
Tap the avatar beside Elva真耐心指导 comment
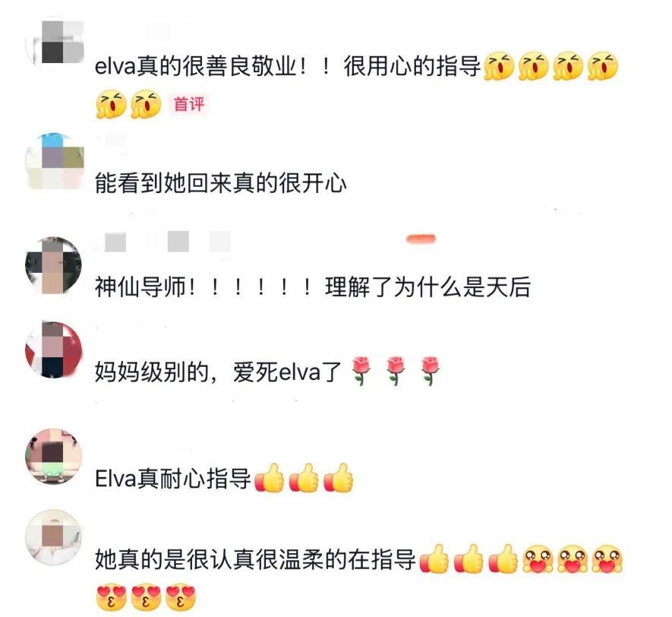pyautogui.click(x=53, y=457)
